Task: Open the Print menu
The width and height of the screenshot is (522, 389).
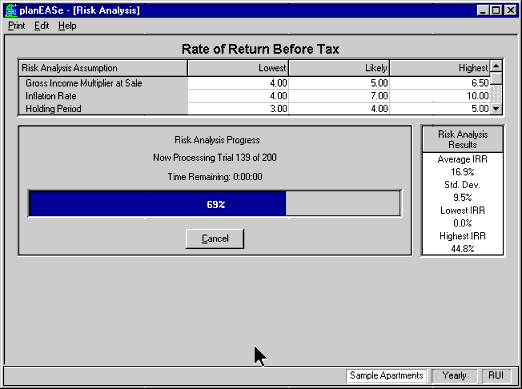Action: coord(17,26)
